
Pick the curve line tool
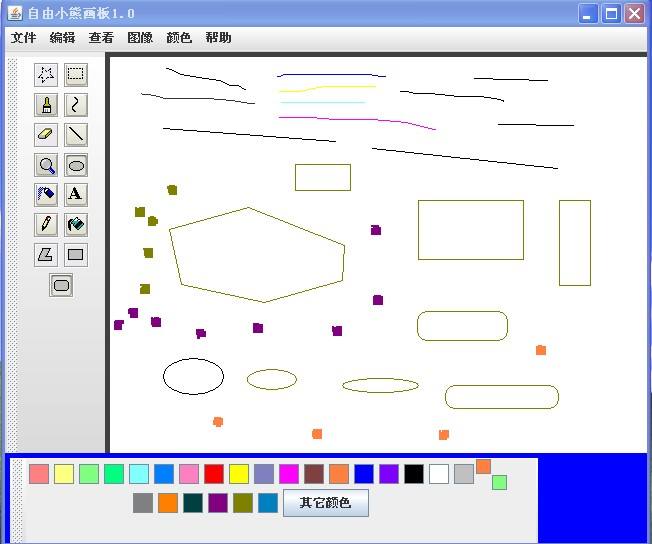click(76, 105)
